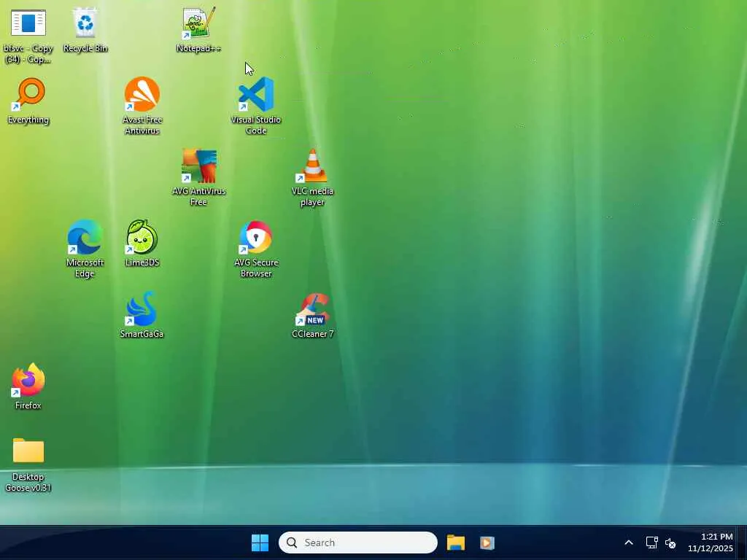747x560 pixels.
Task: Click Show desktop strip at taskbar edge
Action: click(743, 542)
